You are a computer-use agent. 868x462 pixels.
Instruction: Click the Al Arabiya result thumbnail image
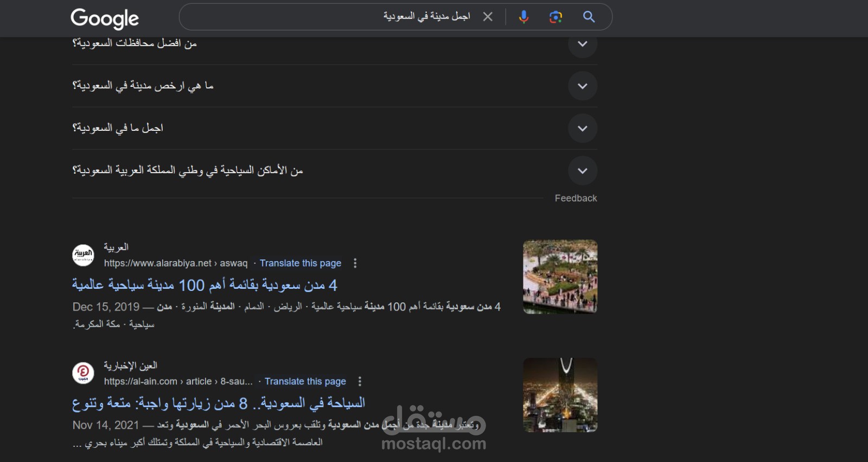[560, 277]
